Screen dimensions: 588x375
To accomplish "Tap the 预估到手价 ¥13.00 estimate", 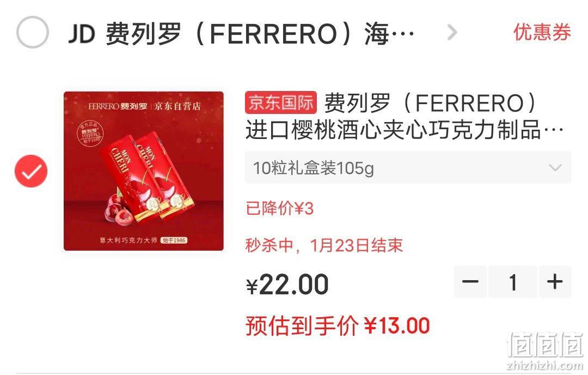I will coord(338,326).
